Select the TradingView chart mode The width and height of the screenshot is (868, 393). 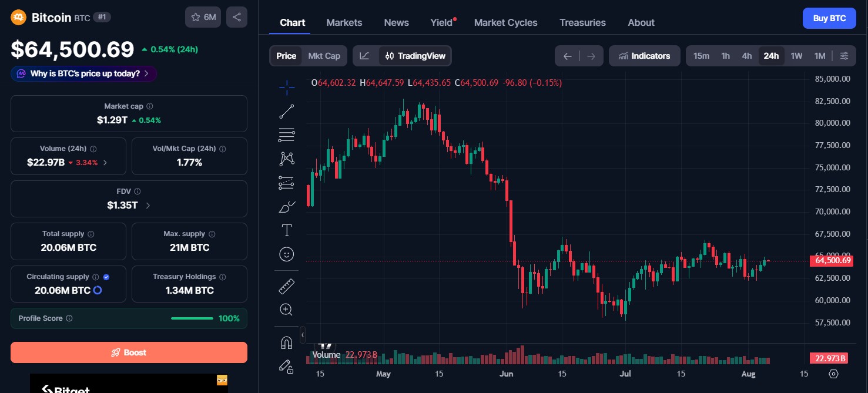[x=415, y=56]
